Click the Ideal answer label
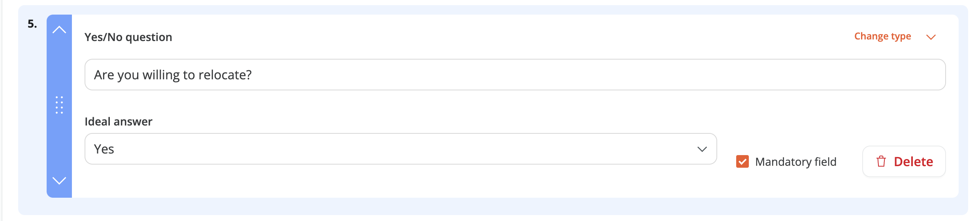 click(119, 122)
